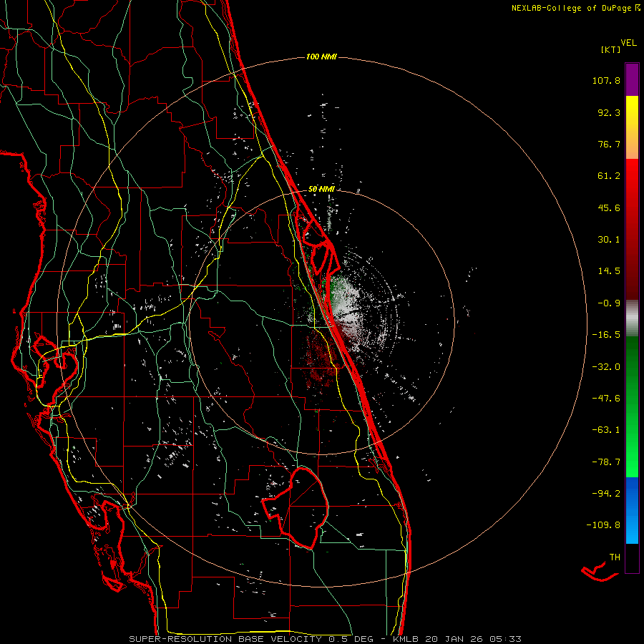The width and height of the screenshot is (644, 644).
Task: Select the 107.8 legend value
Action: click(x=606, y=80)
